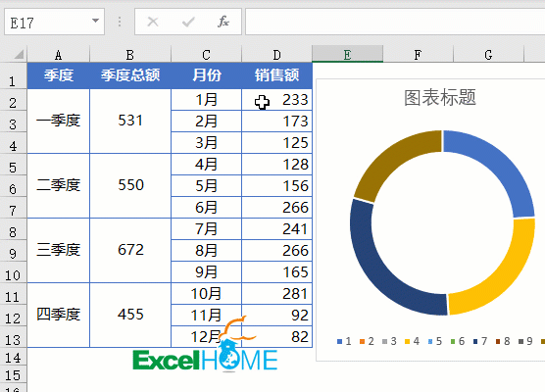Click legend marker for series 1
The width and height of the screenshot is (545, 392).
(x=339, y=342)
